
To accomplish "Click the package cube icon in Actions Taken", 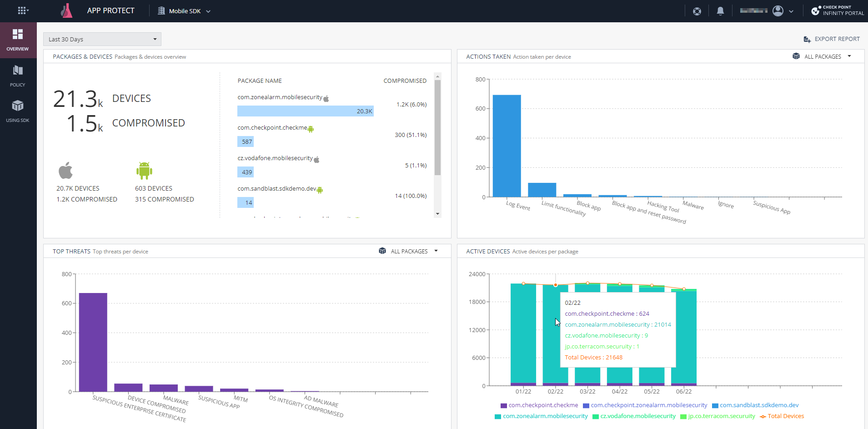I will (x=796, y=56).
